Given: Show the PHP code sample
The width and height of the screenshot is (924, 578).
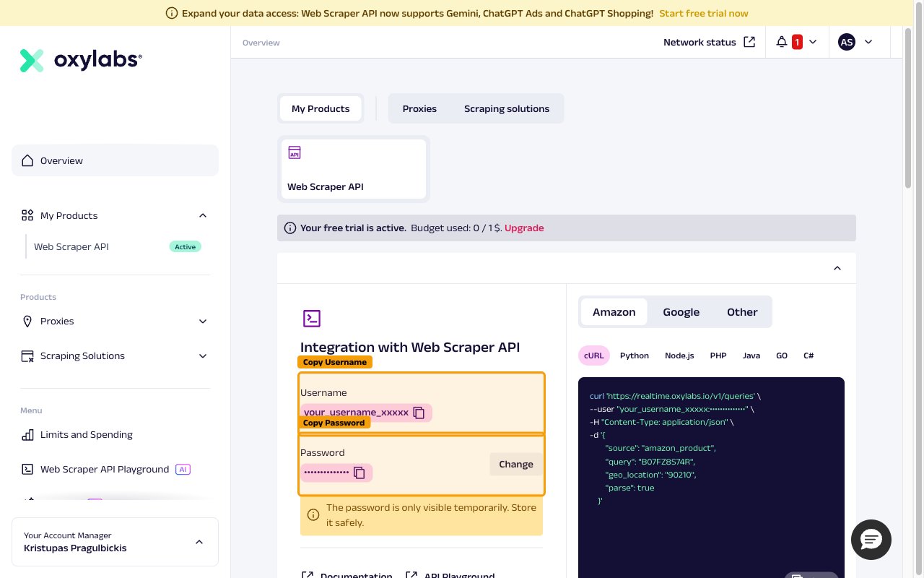Looking at the screenshot, I should (718, 355).
